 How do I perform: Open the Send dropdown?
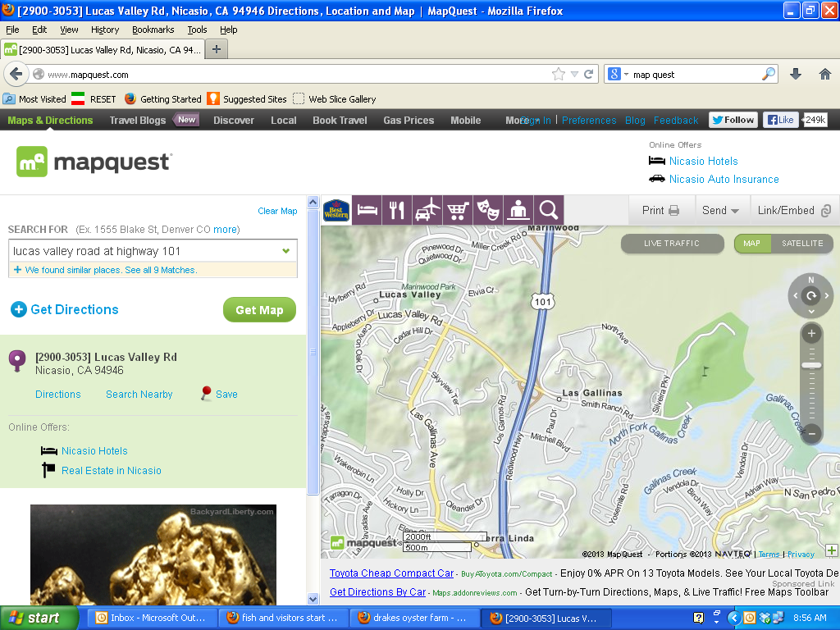coord(720,211)
